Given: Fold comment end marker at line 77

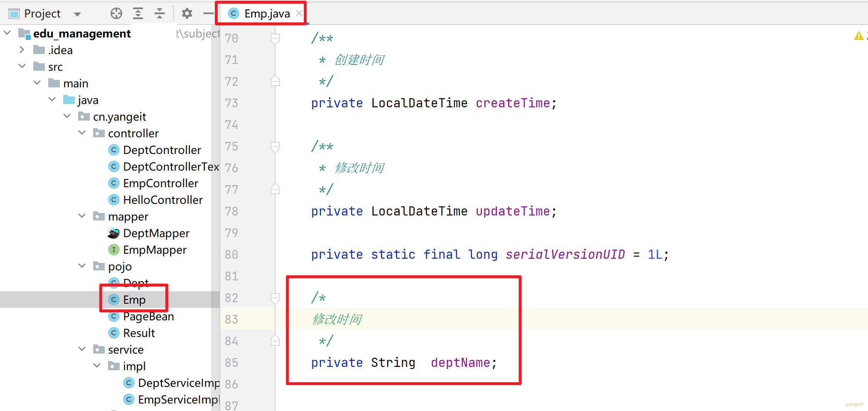Looking at the screenshot, I should [x=275, y=189].
